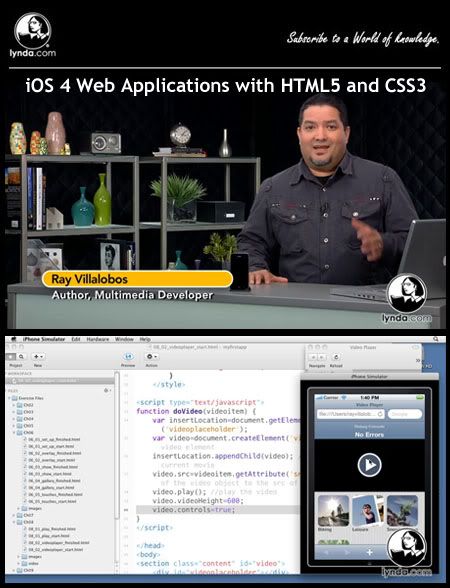This screenshot has height=588, width=450.
Task: Select the Project view button
Action: pos(11,356)
